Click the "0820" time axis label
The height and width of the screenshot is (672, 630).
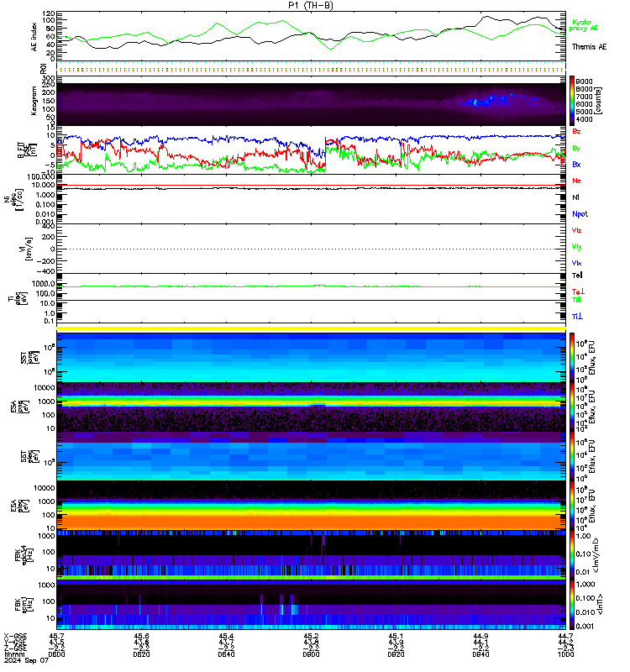click(141, 655)
